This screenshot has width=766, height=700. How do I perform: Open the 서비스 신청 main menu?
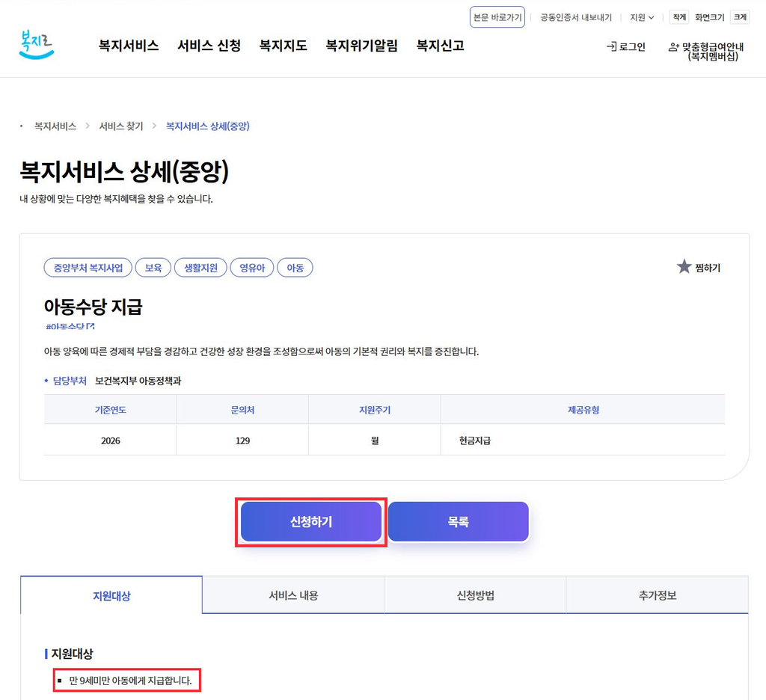pos(209,46)
